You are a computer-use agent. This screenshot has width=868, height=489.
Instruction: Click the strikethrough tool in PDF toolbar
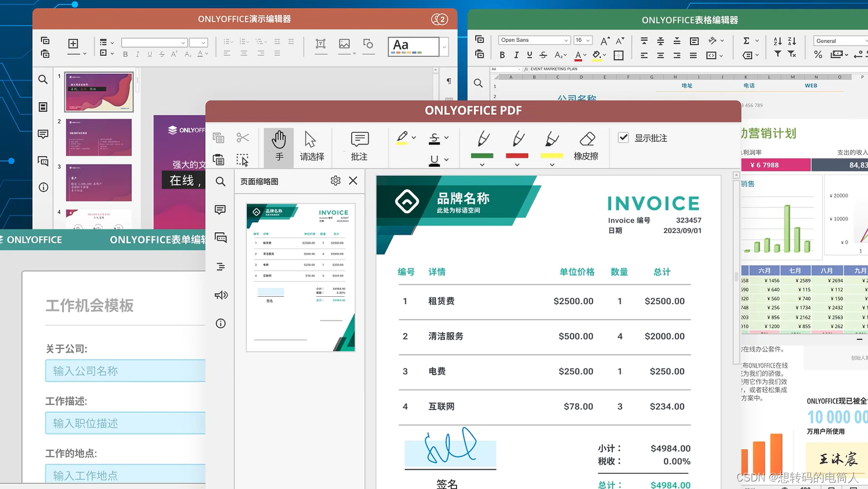tap(434, 138)
